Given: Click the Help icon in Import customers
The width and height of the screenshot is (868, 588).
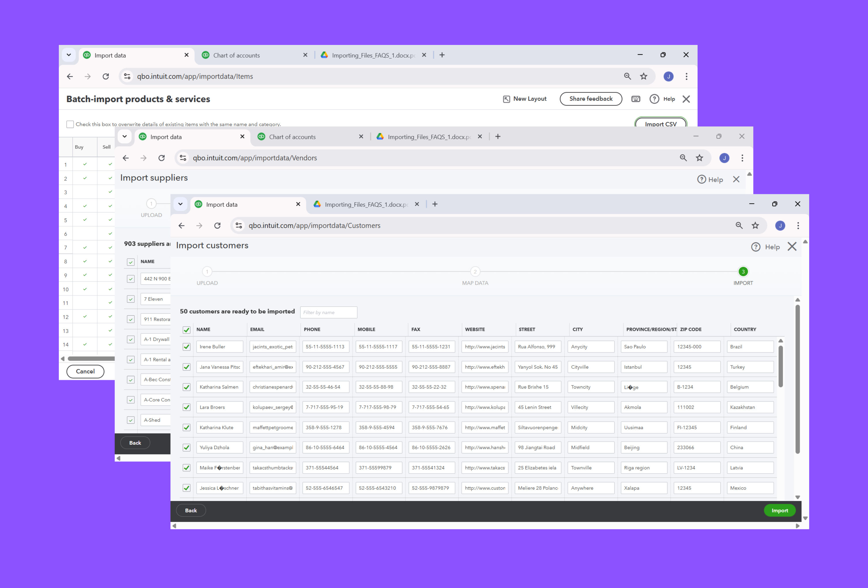Looking at the screenshot, I should 756,247.
